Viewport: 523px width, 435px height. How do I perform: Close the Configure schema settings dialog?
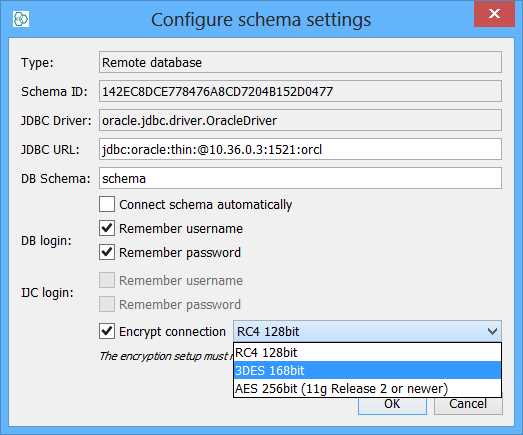(x=494, y=14)
